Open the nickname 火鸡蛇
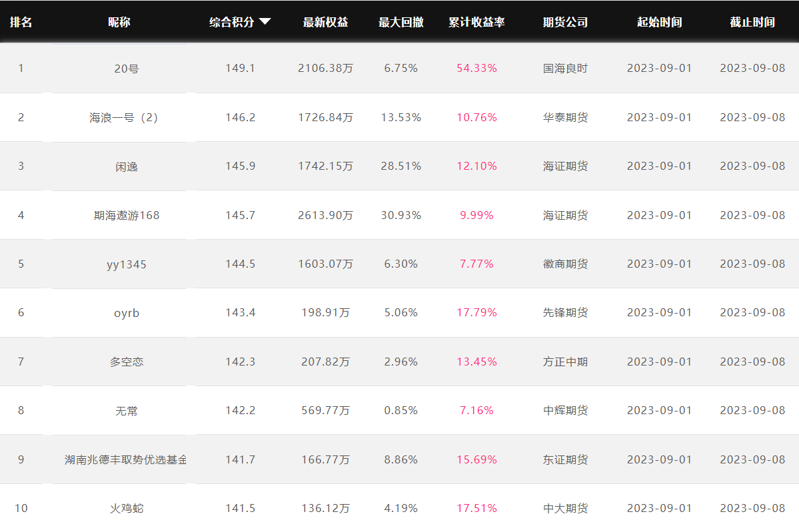 127,509
